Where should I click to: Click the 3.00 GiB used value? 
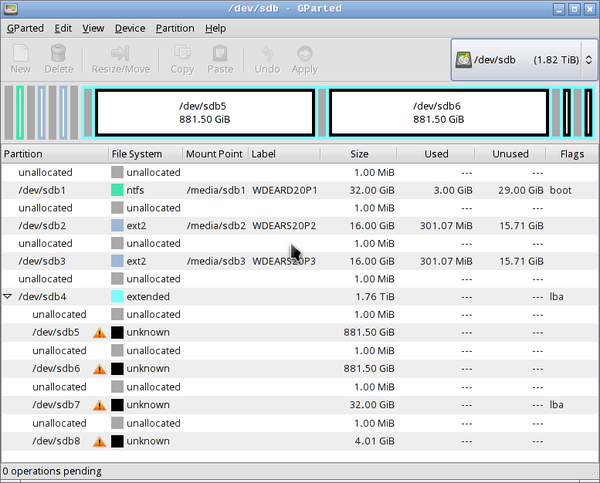pyautogui.click(x=453, y=190)
